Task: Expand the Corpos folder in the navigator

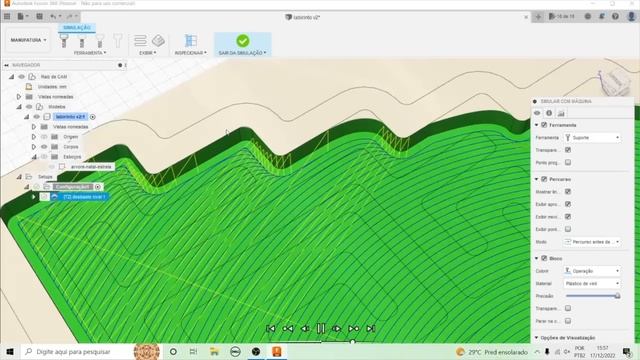Action: tap(34, 147)
